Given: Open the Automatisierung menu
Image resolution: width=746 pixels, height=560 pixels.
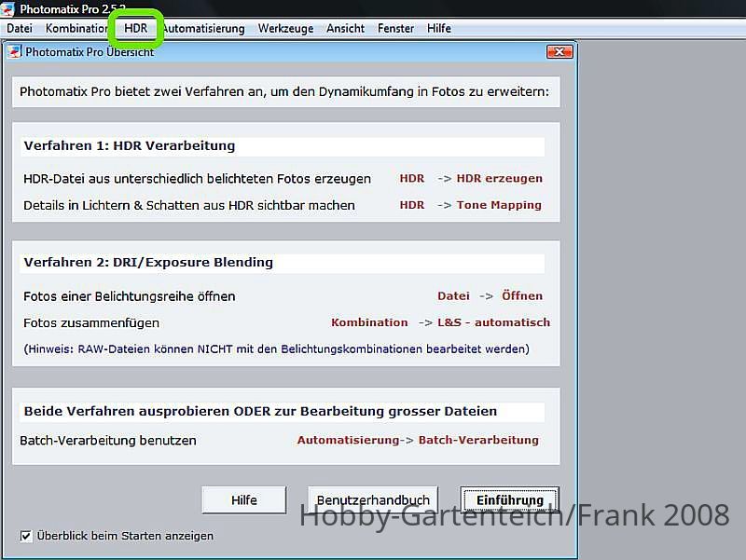Looking at the screenshot, I should [x=203, y=29].
